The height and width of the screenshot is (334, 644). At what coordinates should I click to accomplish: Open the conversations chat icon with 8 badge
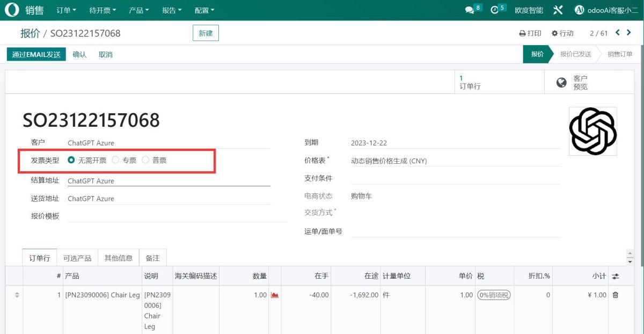pos(470,10)
